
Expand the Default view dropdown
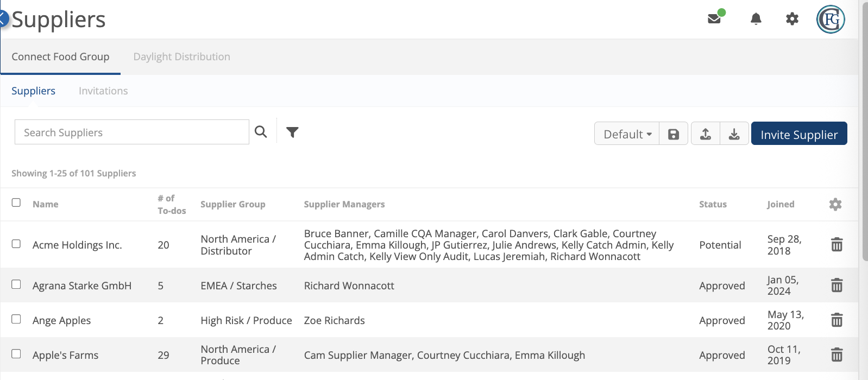(x=627, y=134)
